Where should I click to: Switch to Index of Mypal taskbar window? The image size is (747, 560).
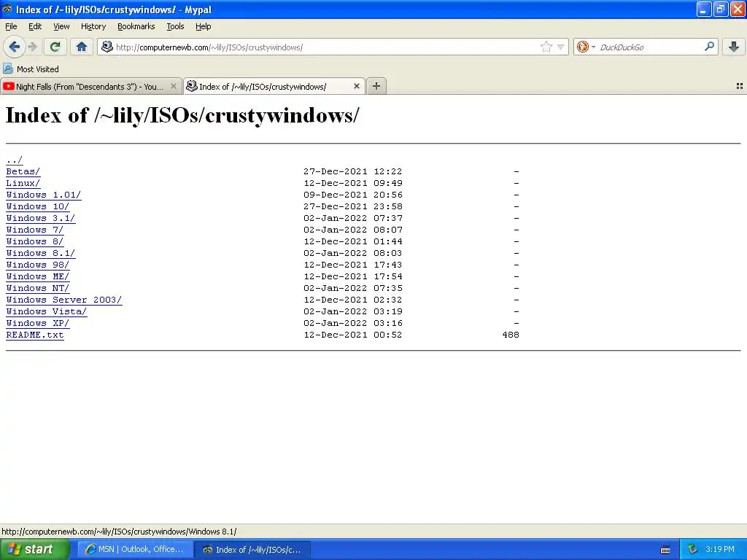(x=253, y=550)
